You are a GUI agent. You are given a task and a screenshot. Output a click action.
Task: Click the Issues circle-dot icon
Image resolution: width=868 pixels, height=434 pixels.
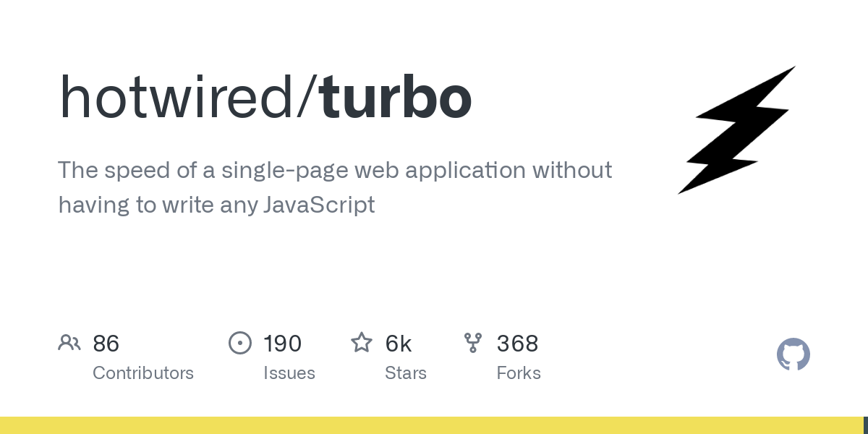(x=240, y=343)
